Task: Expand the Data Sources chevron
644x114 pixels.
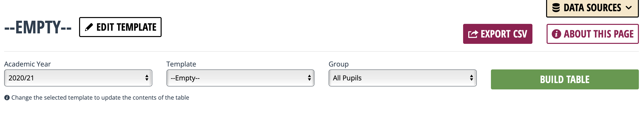Action: [629, 8]
